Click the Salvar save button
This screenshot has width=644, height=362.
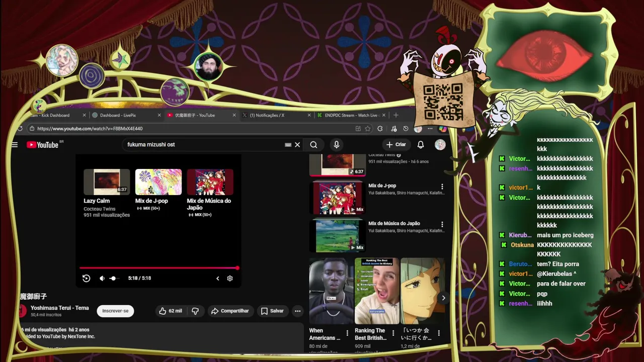pyautogui.click(x=272, y=311)
